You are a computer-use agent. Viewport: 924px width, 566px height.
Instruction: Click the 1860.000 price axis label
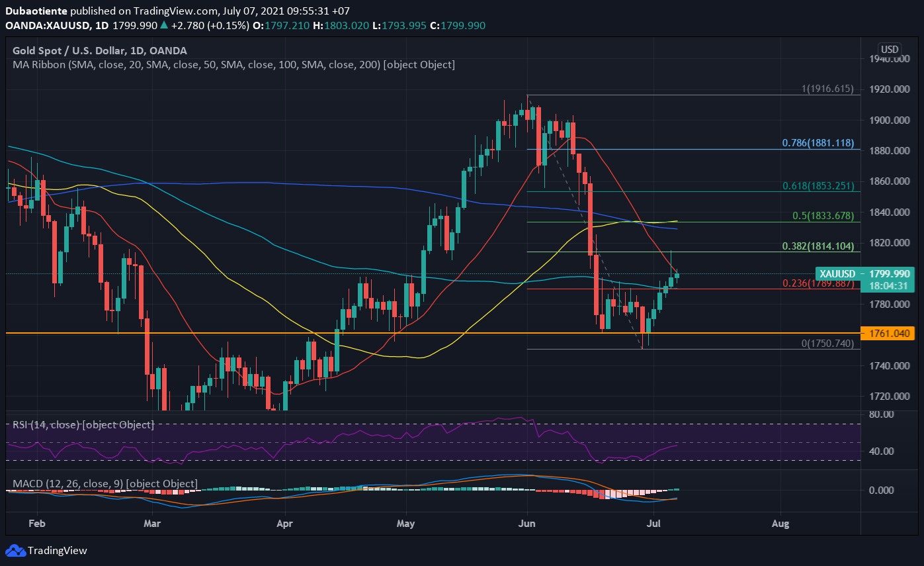[888, 181]
